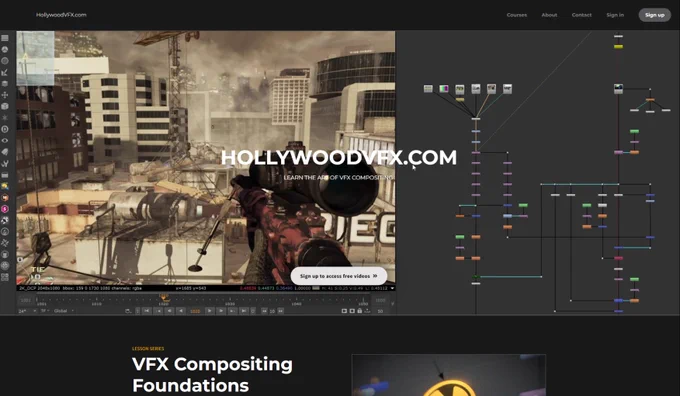This screenshot has width=680, height=396.
Task: Click the frame increment field showing 10
Action: (x=272, y=311)
